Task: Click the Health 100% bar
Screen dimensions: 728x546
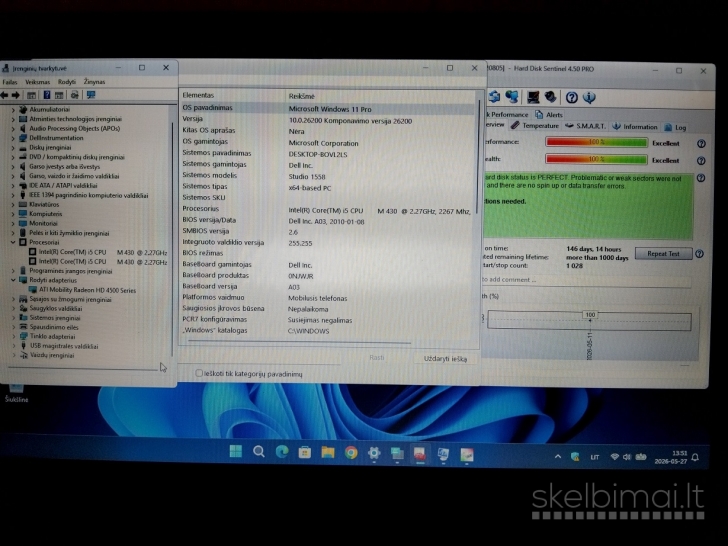Action: coord(597,160)
